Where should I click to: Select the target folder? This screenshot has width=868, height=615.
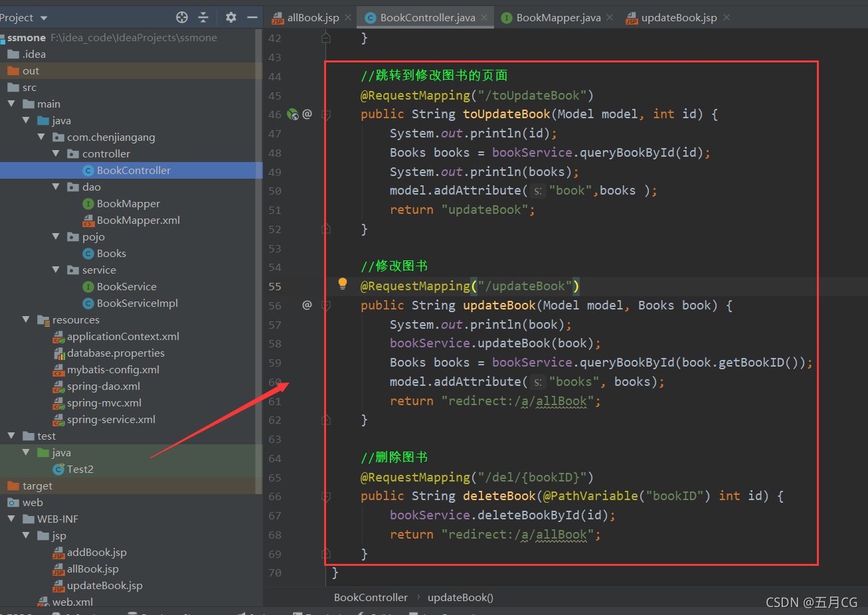pyautogui.click(x=37, y=485)
